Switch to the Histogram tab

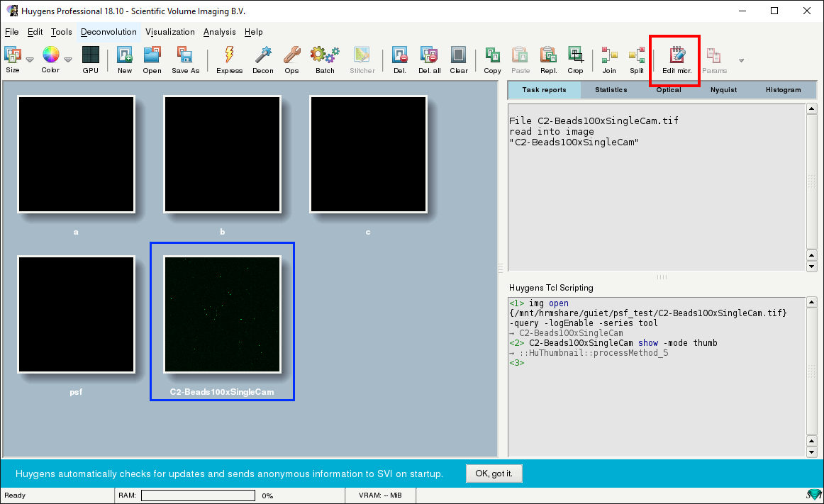click(783, 90)
